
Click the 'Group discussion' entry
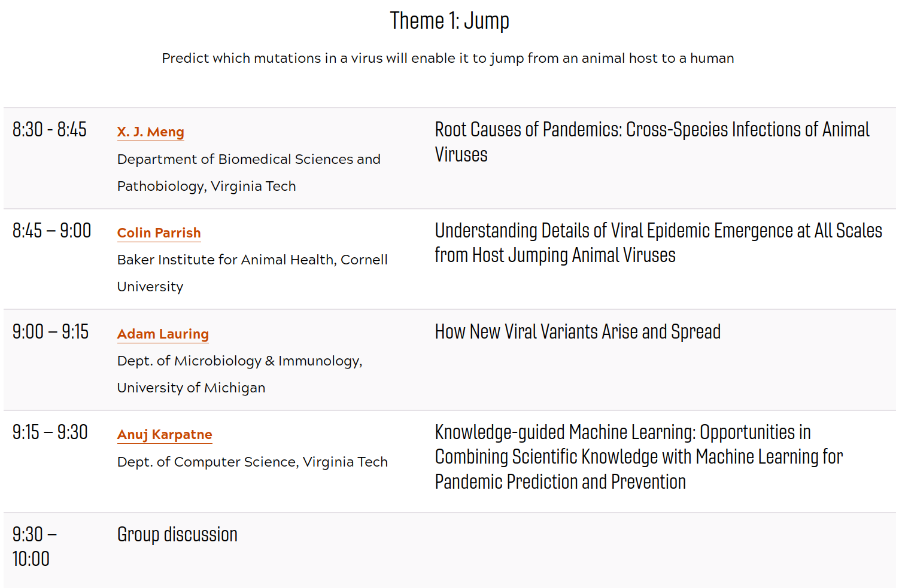point(177,534)
